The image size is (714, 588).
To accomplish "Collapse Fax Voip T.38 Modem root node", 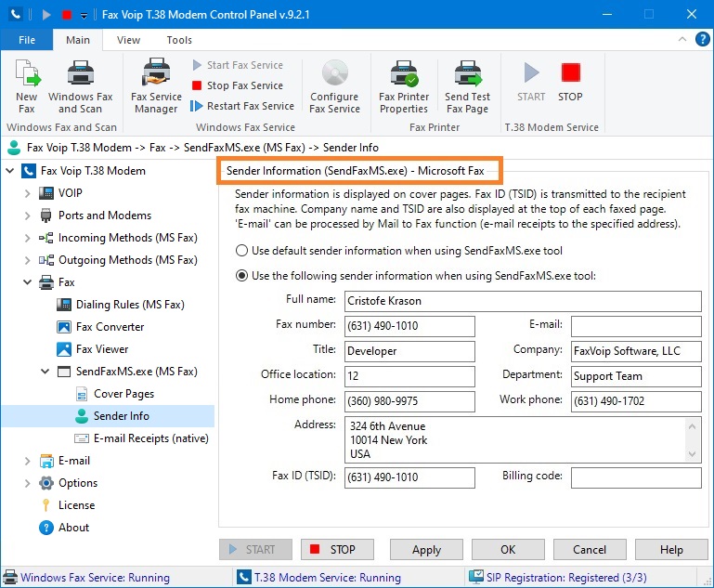I will click(x=9, y=171).
